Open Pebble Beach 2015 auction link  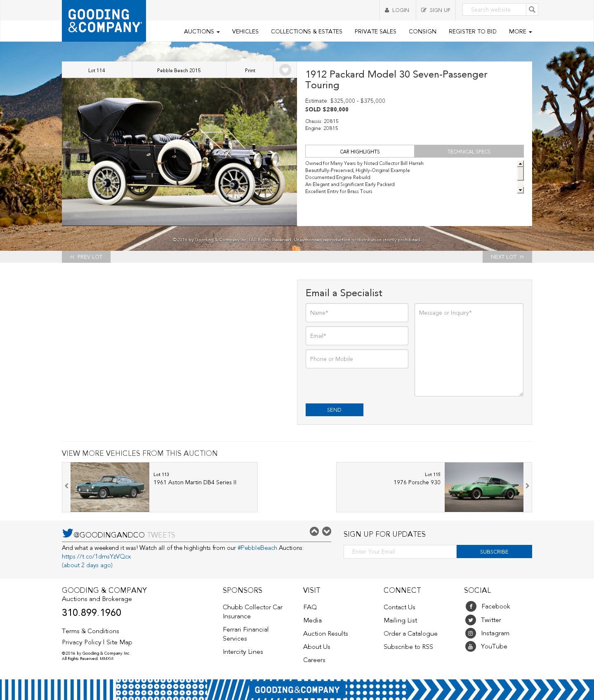pyautogui.click(x=179, y=70)
